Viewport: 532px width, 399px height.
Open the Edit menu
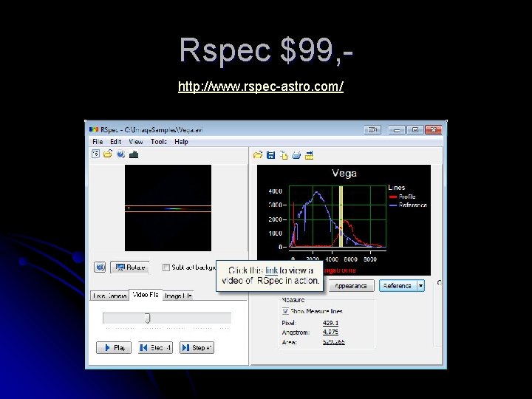click(x=115, y=141)
